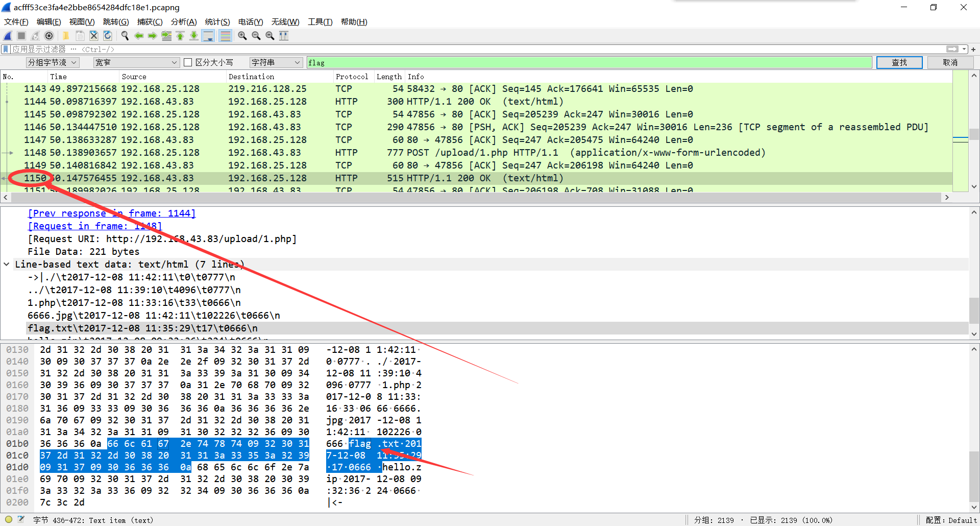Screen dimensions: 980x526
Task: Open the Help menu
Action: coord(354,21)
